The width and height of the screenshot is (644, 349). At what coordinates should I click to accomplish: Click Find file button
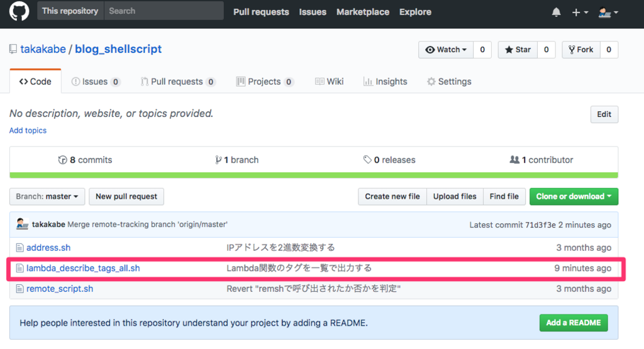(504, 196)
